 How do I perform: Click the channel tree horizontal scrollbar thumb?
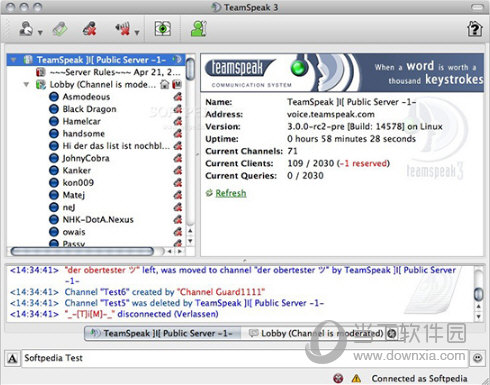(82, 251)
